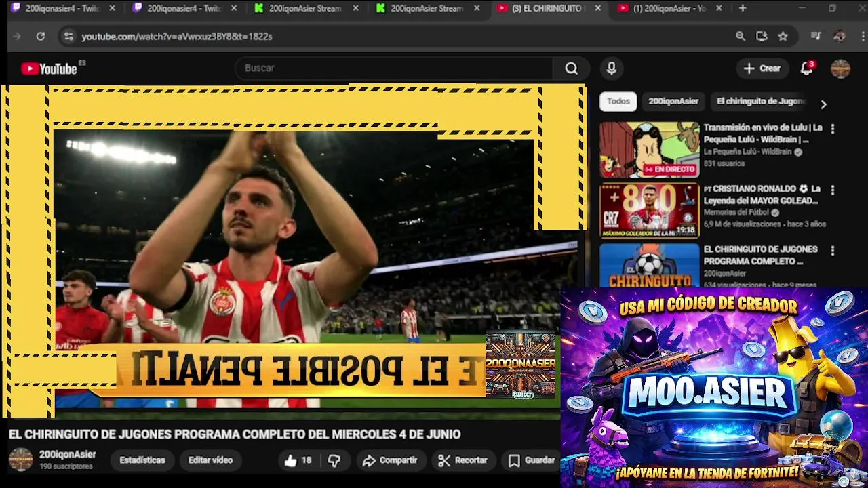This screenshot has width=868, height=488.
Task: Open options for Cristiano Ronaldo video
Action: 833,190
